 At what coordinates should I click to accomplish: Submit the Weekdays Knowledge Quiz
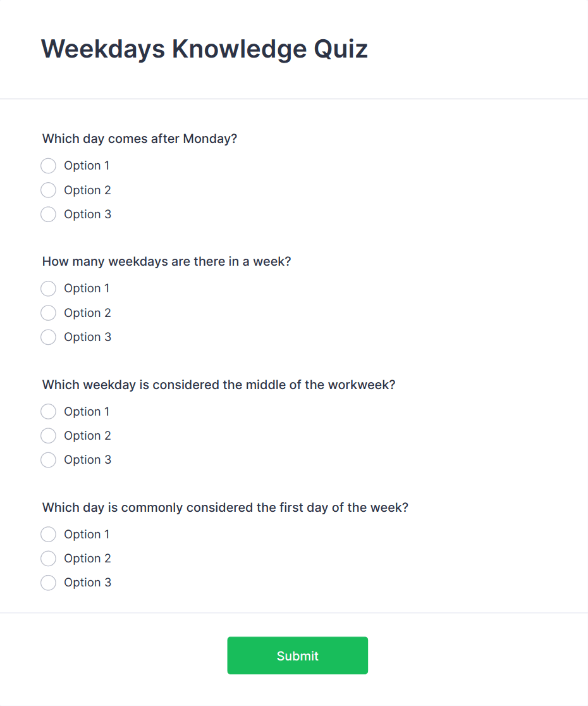(297, 655)
